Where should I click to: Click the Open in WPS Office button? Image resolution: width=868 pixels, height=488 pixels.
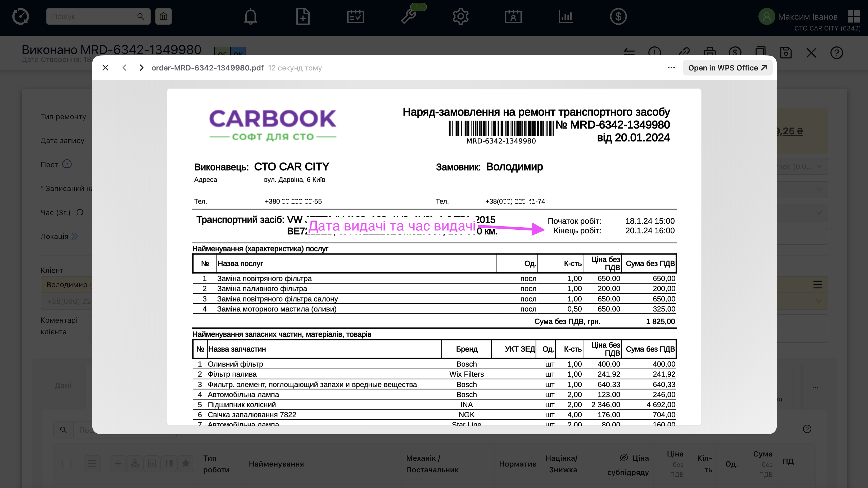[727, 68]
